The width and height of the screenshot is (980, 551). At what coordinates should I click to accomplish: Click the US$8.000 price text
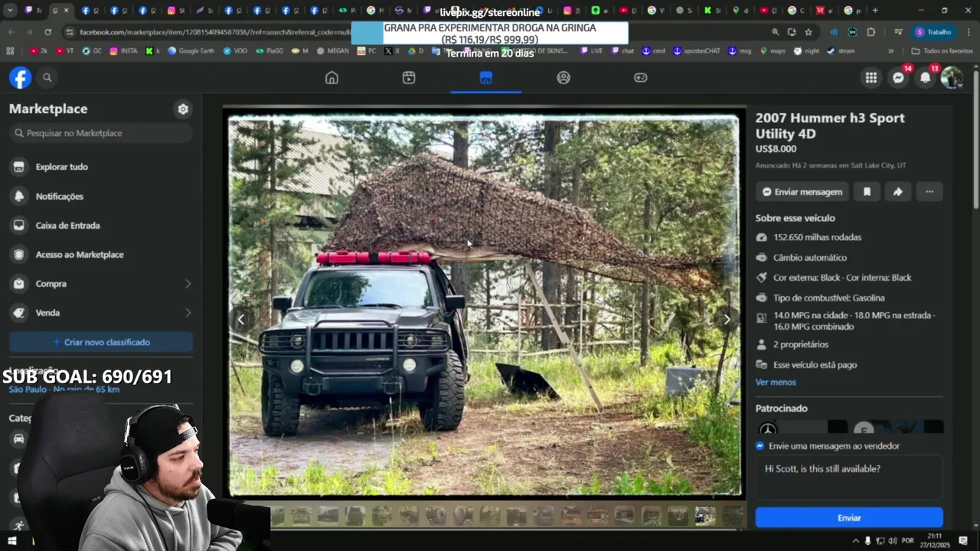776,148
